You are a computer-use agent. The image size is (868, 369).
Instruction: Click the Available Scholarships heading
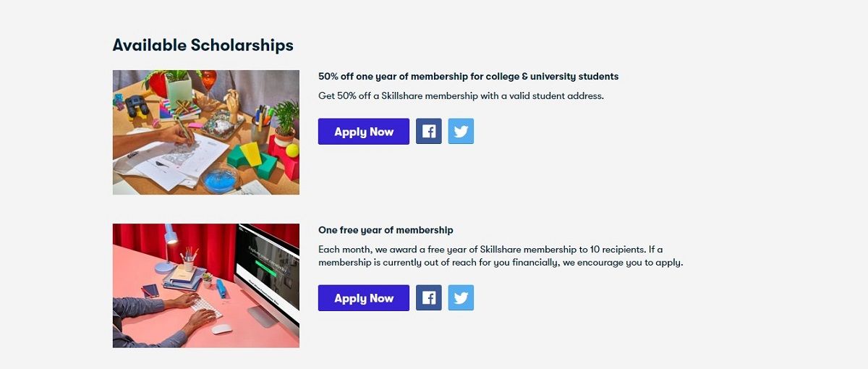[203, 45]
